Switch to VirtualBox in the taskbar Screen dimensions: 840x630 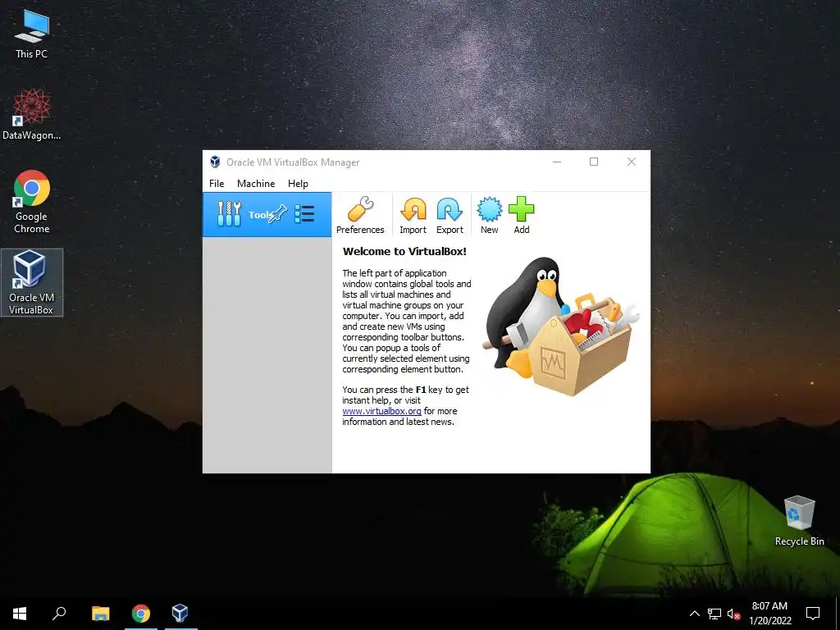180,614
